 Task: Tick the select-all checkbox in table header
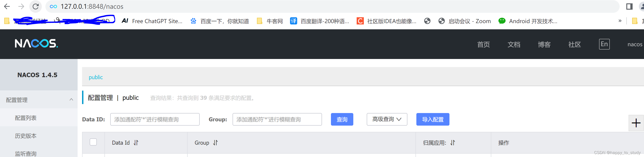[93, 142]
